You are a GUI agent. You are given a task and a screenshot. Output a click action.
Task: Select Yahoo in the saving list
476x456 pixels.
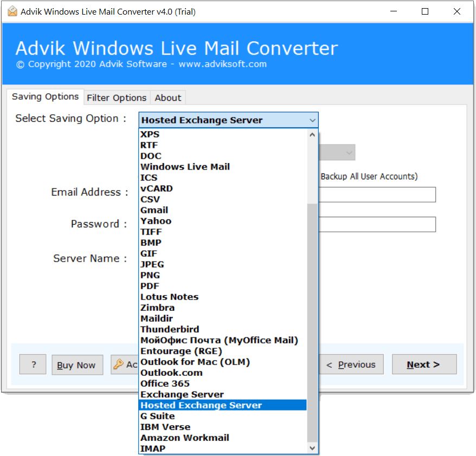(223, 221)
